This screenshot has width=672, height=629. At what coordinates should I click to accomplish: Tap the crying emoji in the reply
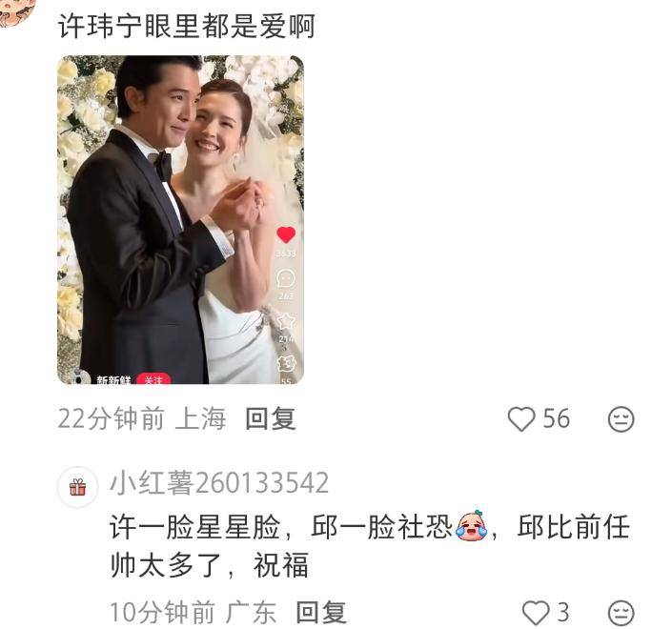point(472,525)
